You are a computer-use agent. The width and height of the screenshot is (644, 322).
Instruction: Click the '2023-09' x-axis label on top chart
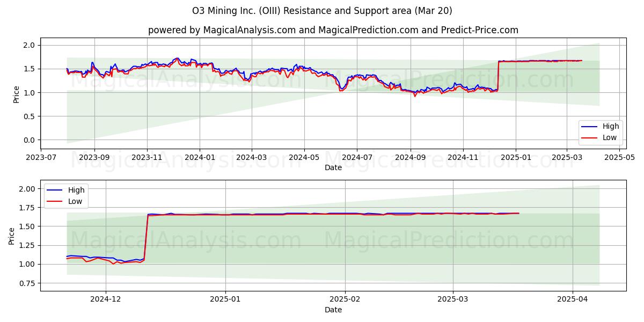(94, 158)
